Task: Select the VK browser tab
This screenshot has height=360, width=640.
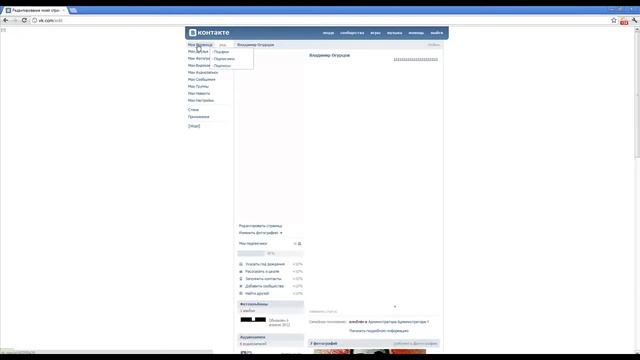Action: pos(36,10)
